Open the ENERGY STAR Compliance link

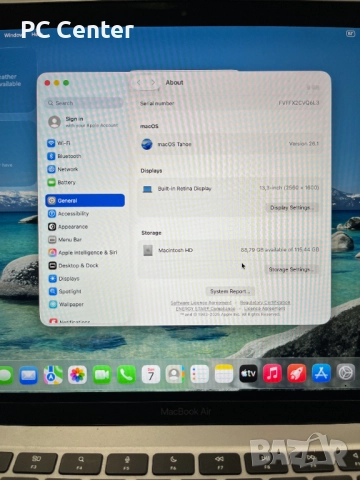coord(205,309)
